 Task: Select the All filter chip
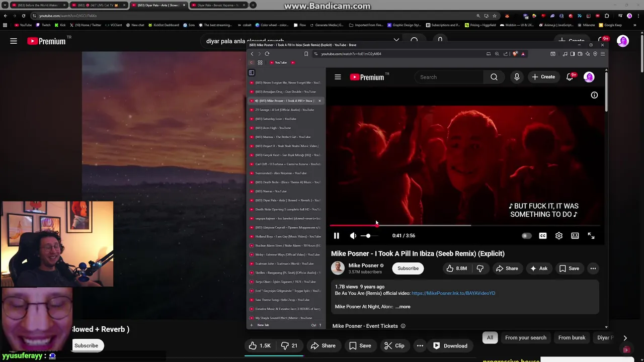(490, 338)
